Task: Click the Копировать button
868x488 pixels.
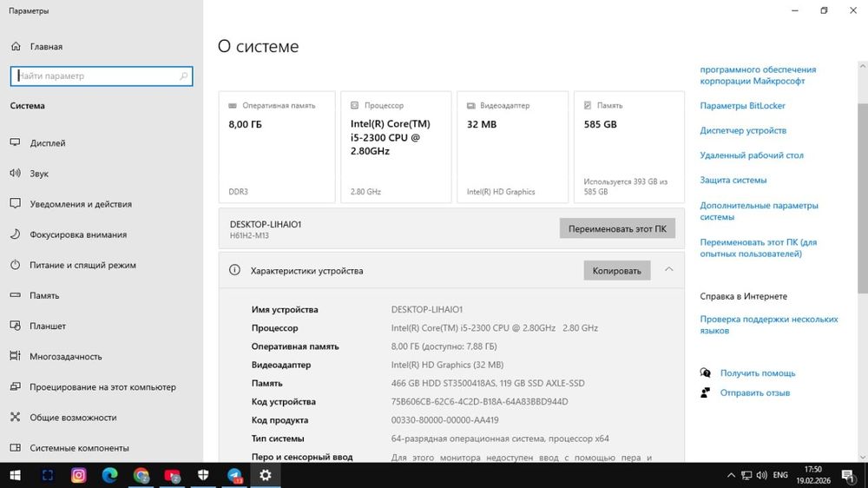Action: [x=616, y=270]
